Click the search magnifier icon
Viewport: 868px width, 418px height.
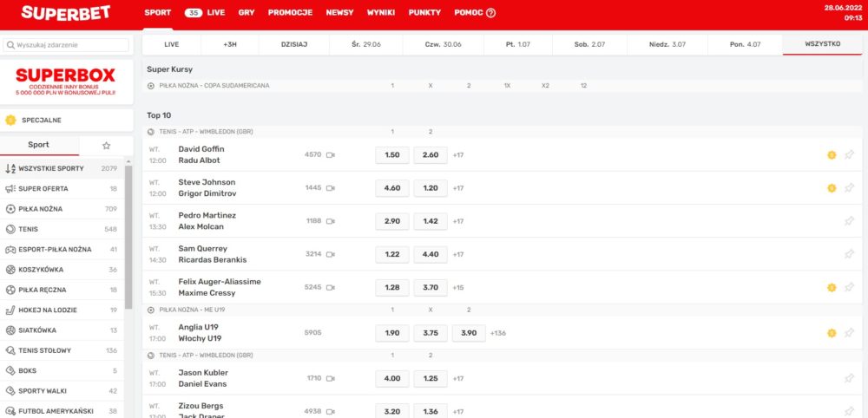pyautogui.click(x=10, y=45)
